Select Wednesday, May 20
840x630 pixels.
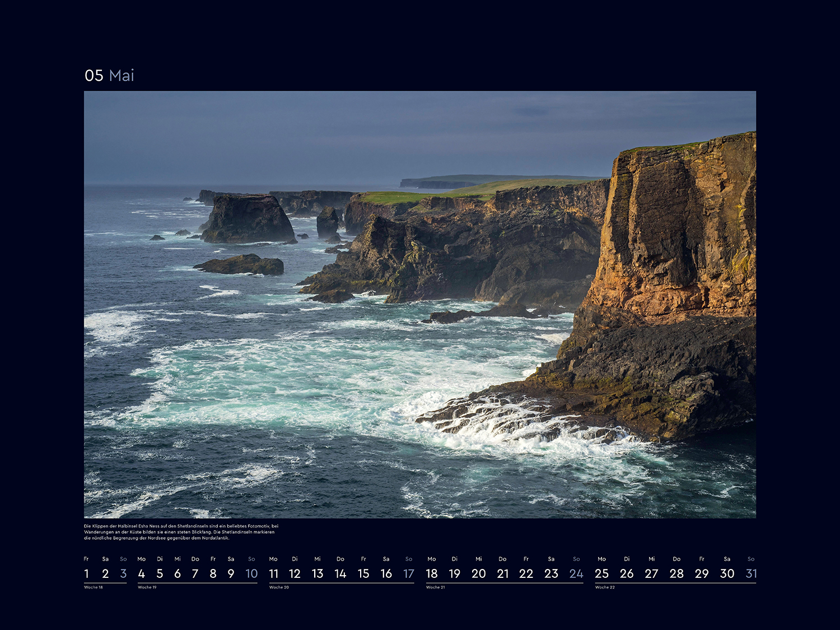point(478,573)
